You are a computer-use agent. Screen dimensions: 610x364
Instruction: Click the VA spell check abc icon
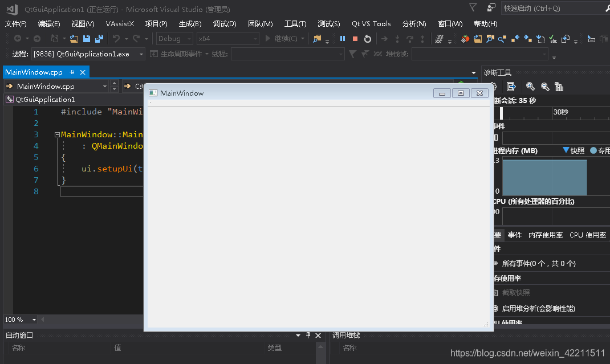click(x=553, y=39)
